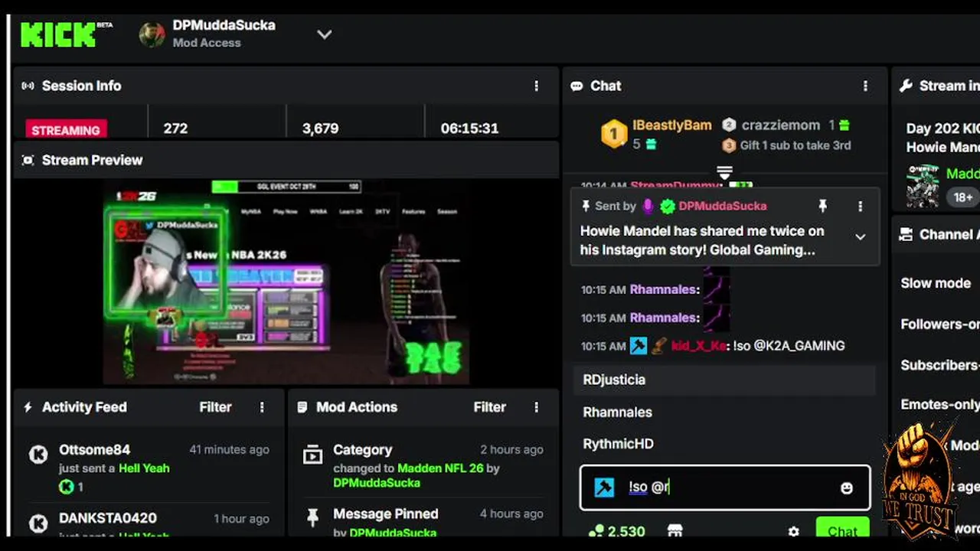Click the moderator badge beside kid_X_Ke
Viewport: 980px width, 551px height.
[x=639, y=346]
